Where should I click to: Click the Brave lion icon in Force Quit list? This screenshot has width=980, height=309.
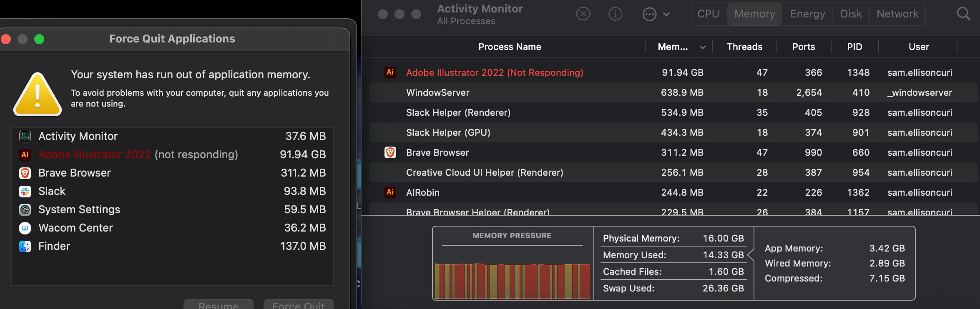(25, 173)
